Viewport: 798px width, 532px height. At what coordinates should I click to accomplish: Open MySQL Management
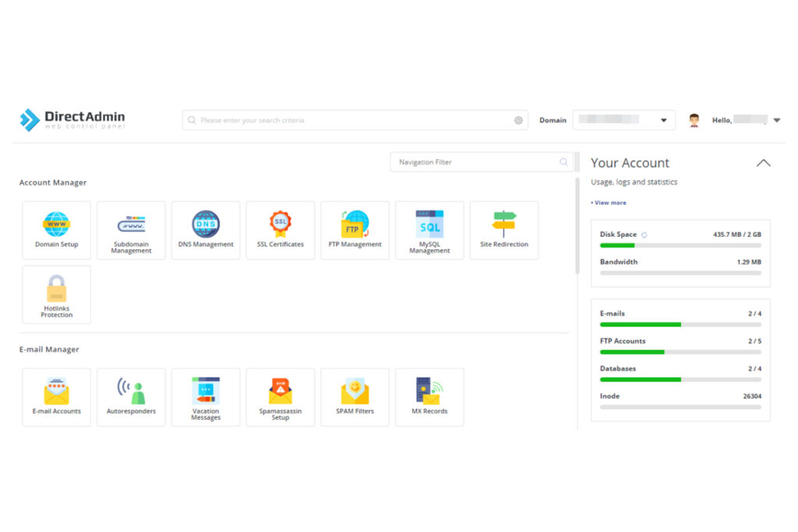coord(429,231)
